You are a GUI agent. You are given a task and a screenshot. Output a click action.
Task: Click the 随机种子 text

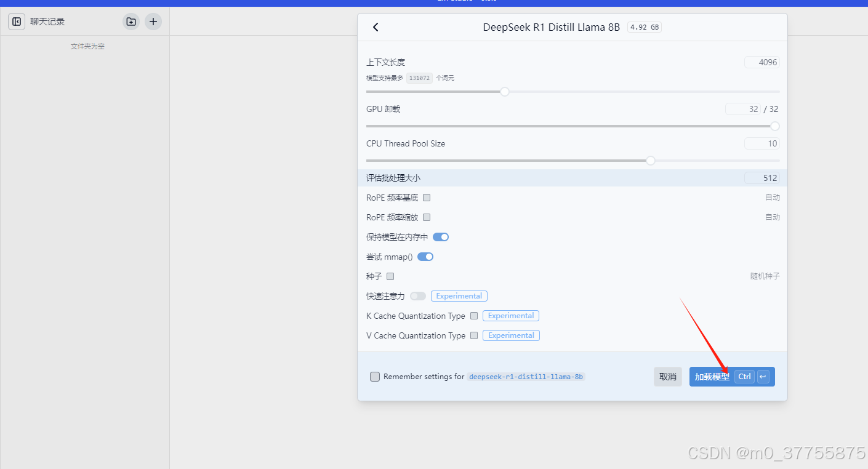click(765, 276)
